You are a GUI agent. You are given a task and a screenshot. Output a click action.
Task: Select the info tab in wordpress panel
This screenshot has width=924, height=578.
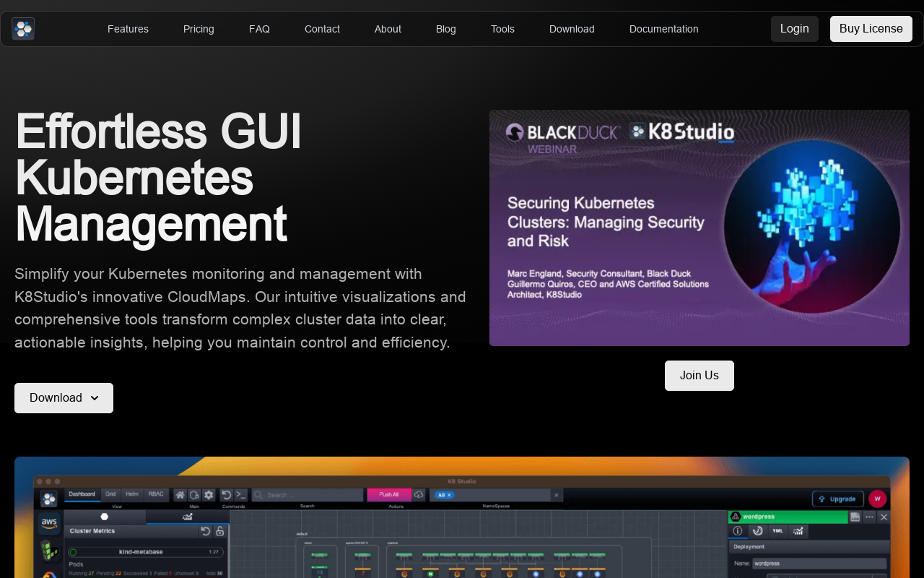coord(738,531)
